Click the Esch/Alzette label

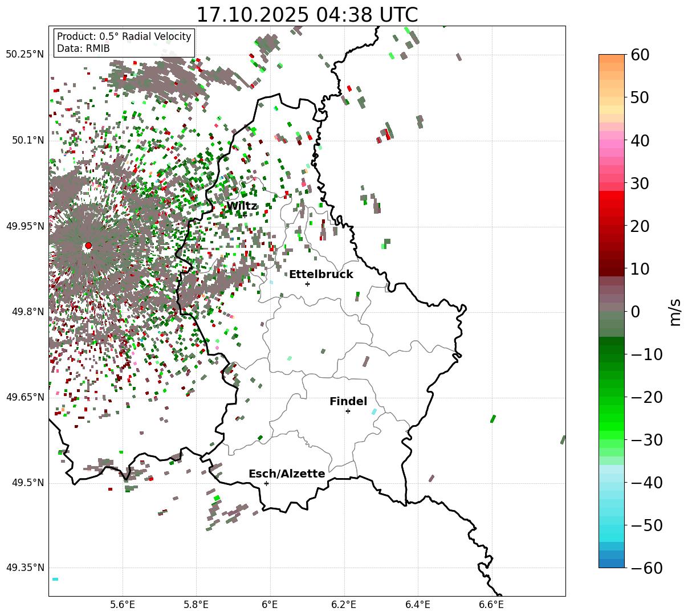287,474
